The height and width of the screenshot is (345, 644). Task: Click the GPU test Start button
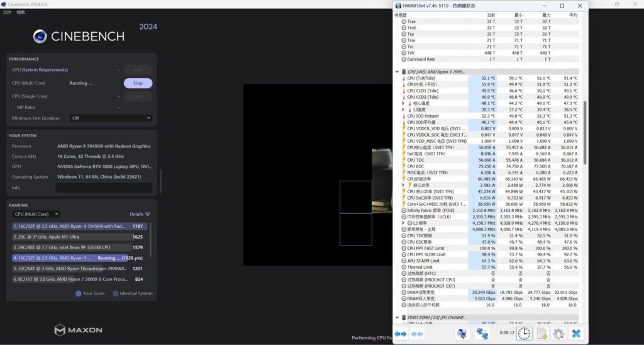(x=138, y=70)
